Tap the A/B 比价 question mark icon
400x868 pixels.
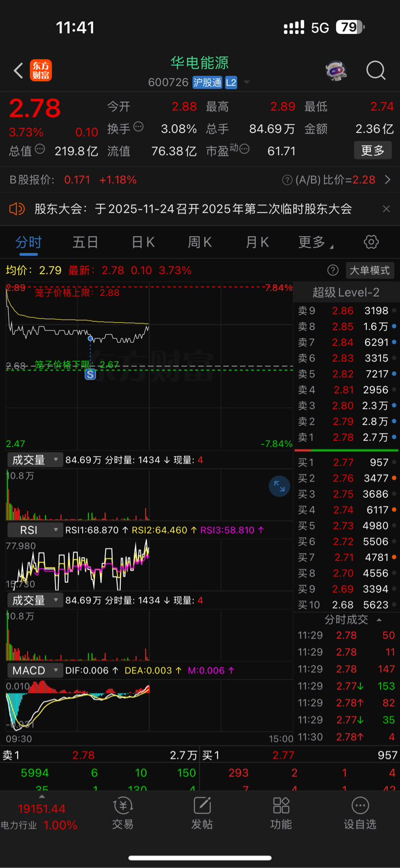[x=287, y=180]
